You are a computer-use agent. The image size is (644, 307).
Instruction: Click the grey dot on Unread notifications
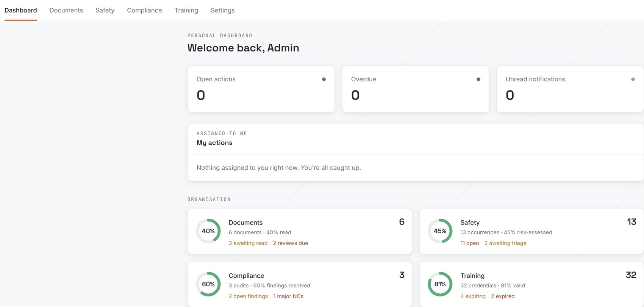pos(633,79)
